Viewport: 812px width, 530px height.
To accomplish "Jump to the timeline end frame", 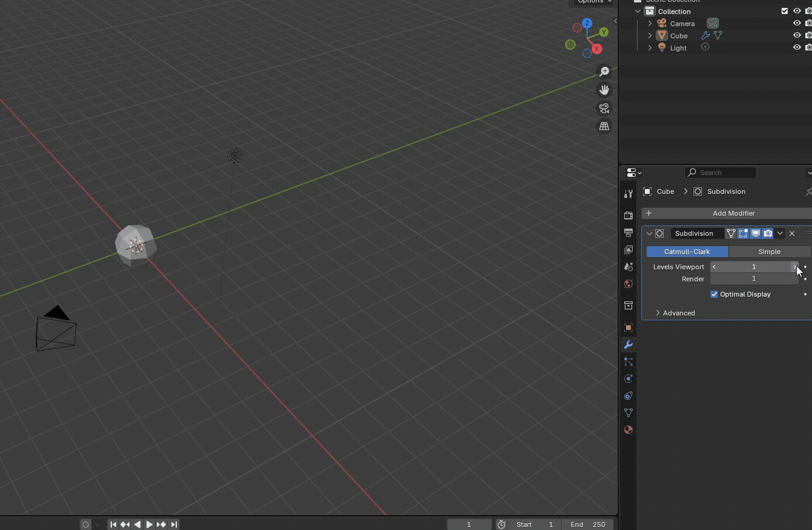I will 174,525.
